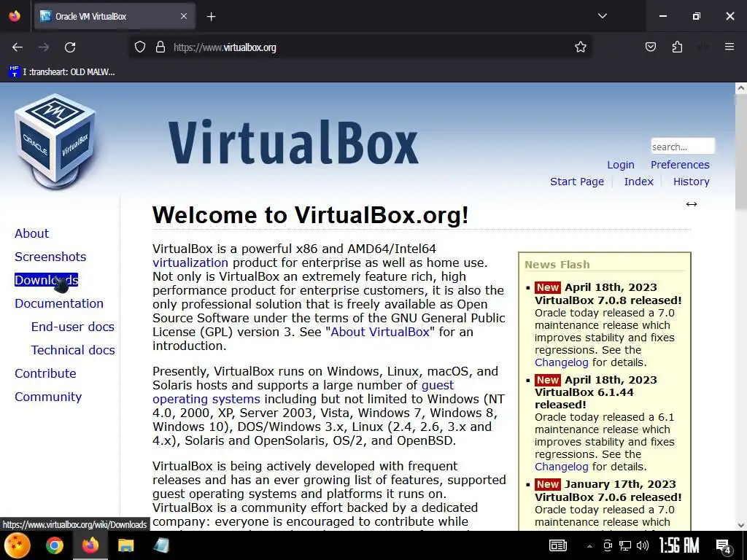This screenshot has width=747, height=560.
Task: Open the Pocket save icon
Action: tap(650, 47)
